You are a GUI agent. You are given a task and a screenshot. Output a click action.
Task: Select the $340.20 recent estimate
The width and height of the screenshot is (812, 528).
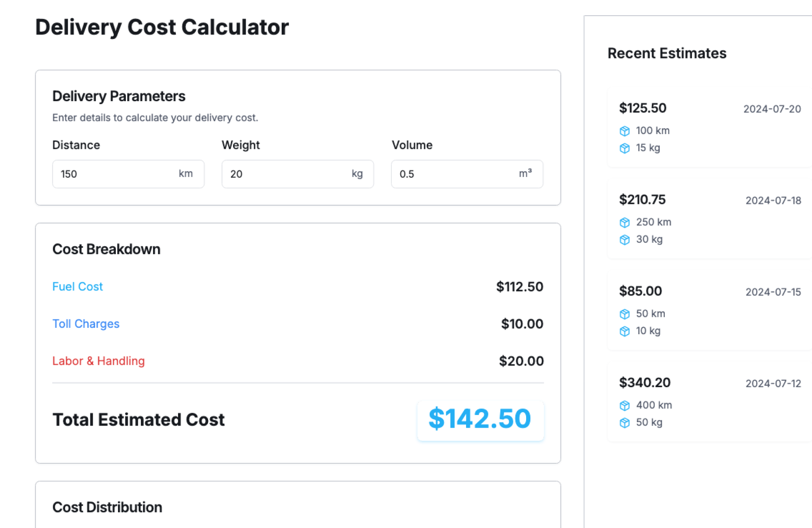click(x=710, y=401)
